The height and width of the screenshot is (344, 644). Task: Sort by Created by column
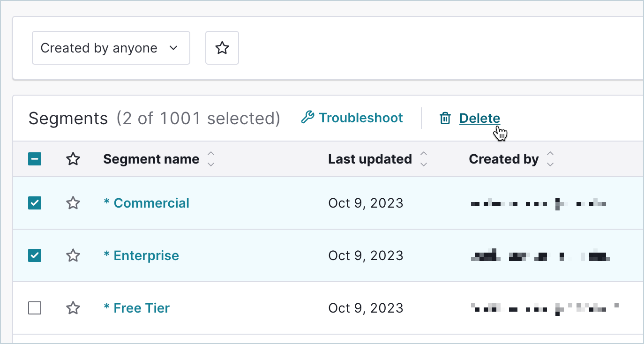click(x=550, y=159)
